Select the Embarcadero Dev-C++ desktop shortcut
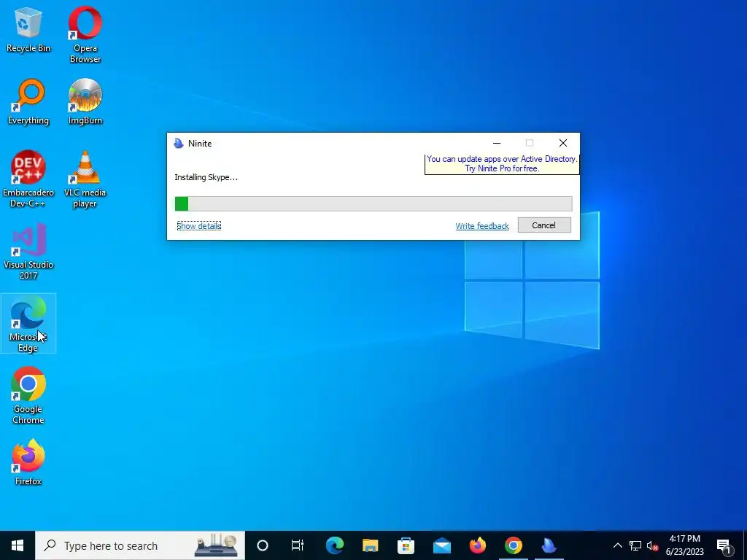Viewport: 747px width, 560px height. (28, 179)
